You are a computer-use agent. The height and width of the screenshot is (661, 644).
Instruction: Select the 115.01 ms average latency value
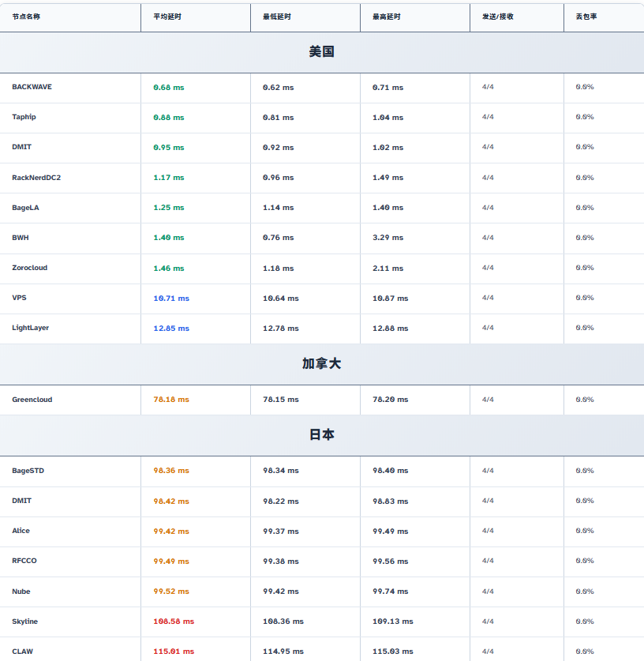(174, 652)
